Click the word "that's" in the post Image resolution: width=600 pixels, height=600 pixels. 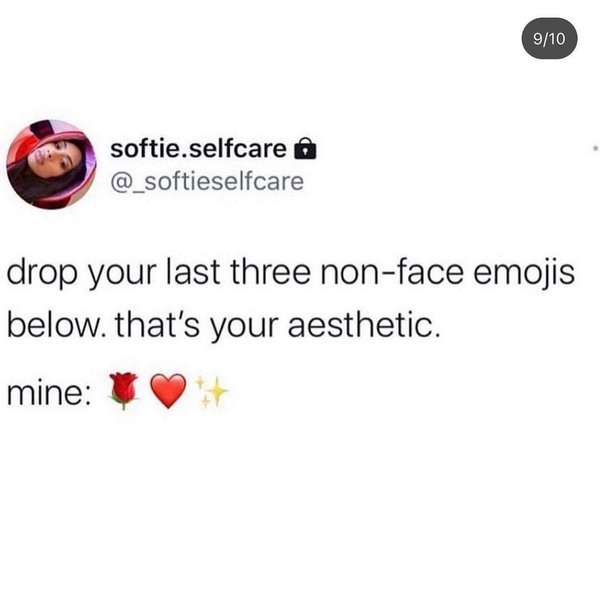157,325
